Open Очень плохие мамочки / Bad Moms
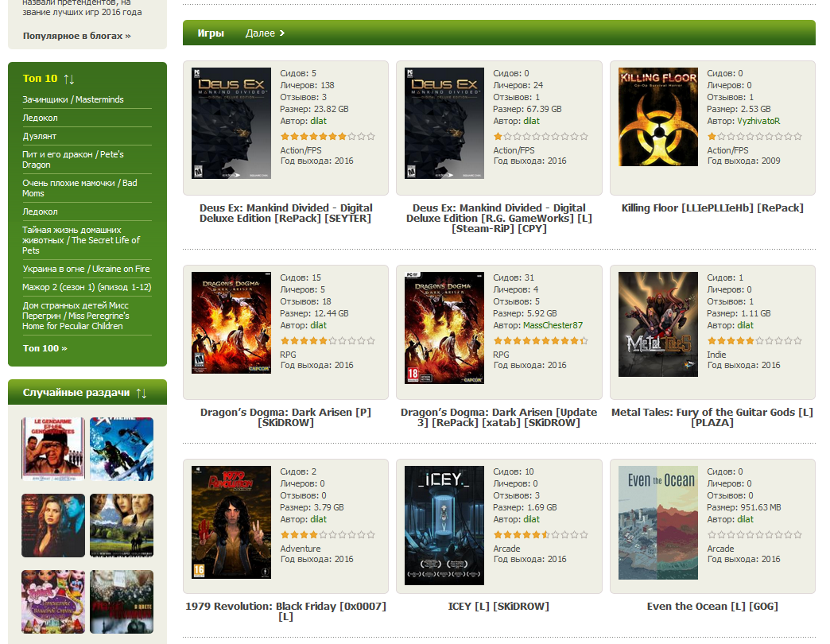 [x=80, y=188]
